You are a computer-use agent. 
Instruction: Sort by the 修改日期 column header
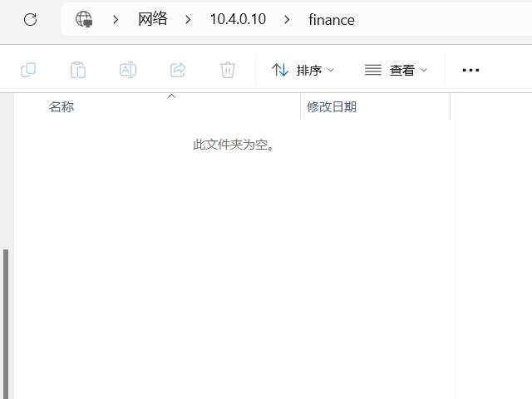pos(375,107)
